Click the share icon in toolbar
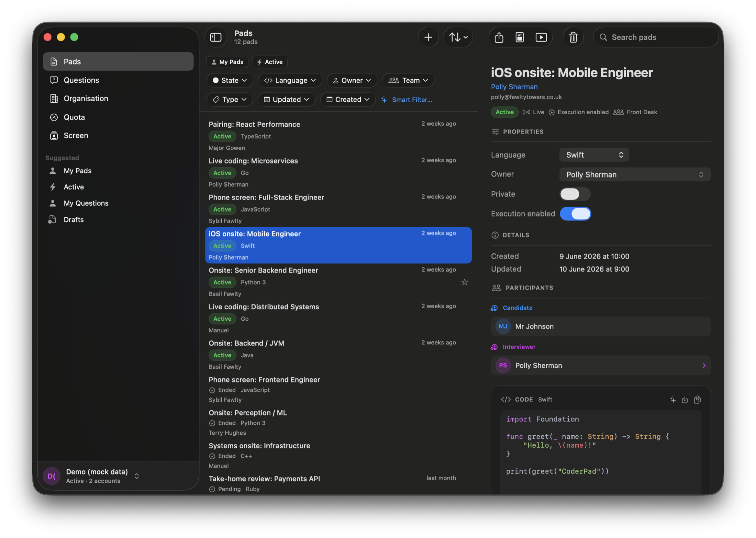The width and height of the screenshot is (756, 538). tap(499, 37)
